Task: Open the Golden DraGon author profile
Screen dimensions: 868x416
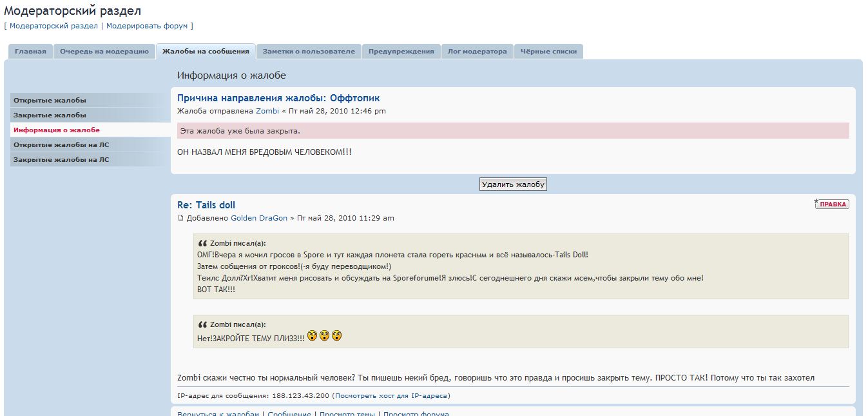Action: 259,218
